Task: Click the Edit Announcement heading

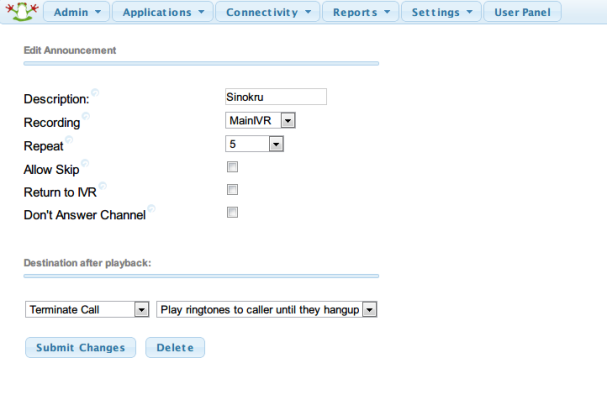Action: point(70,50)
